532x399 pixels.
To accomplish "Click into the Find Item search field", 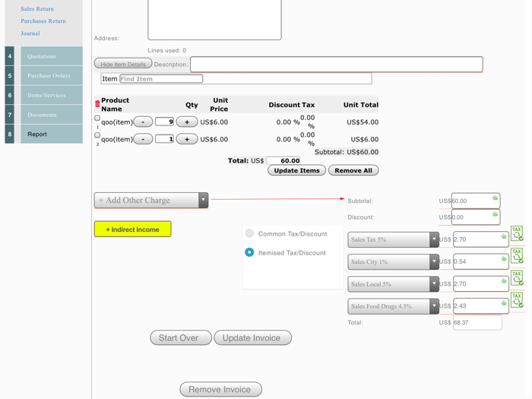I will click(161, 78).
